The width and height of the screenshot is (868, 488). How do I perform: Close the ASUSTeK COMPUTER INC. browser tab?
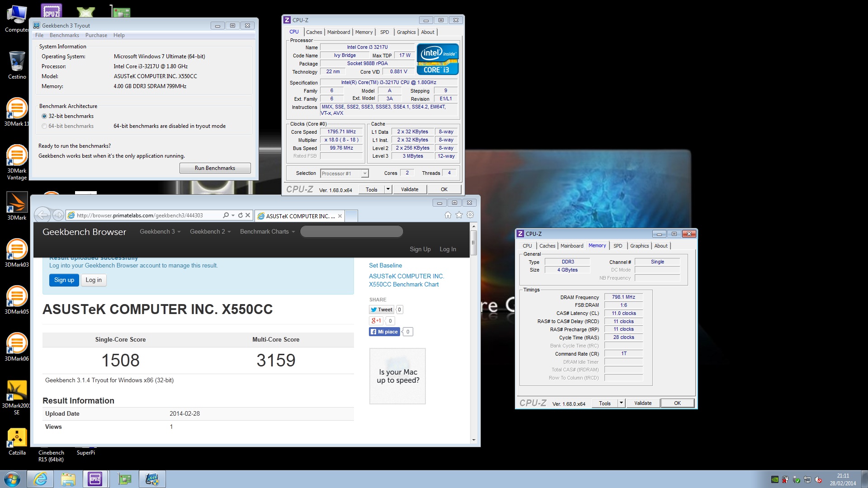click(x=340, y=216)
